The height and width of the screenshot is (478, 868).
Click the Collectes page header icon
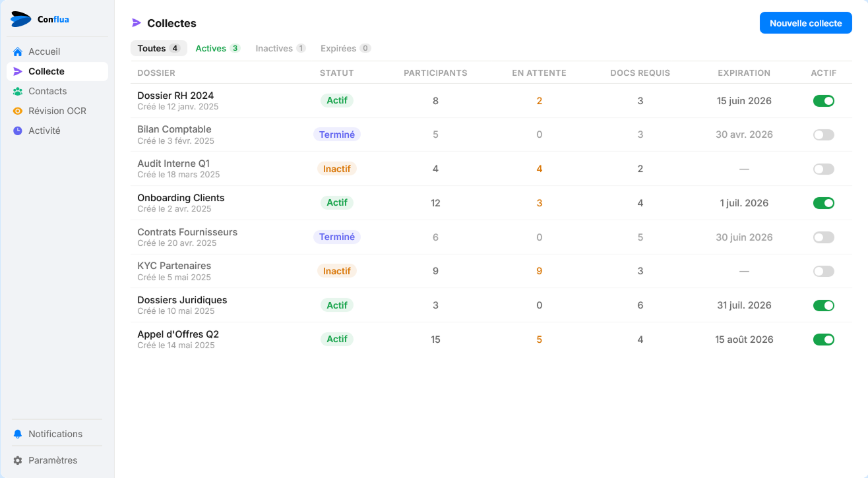coord(137,23)
